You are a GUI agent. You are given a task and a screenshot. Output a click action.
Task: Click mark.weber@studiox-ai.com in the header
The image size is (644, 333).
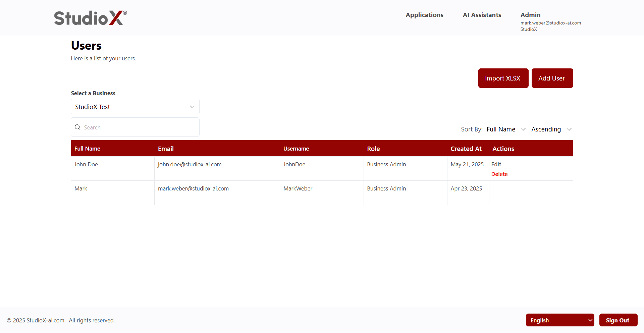tap(550, 23)
